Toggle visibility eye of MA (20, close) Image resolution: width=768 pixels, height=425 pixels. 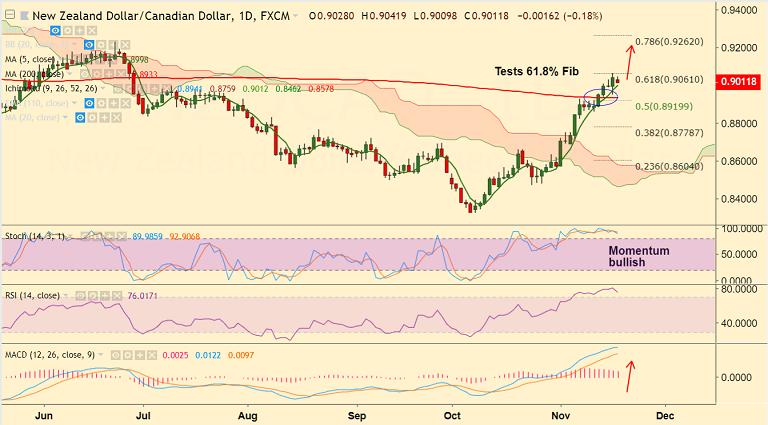pyautogui.click(x=80, y=118)
